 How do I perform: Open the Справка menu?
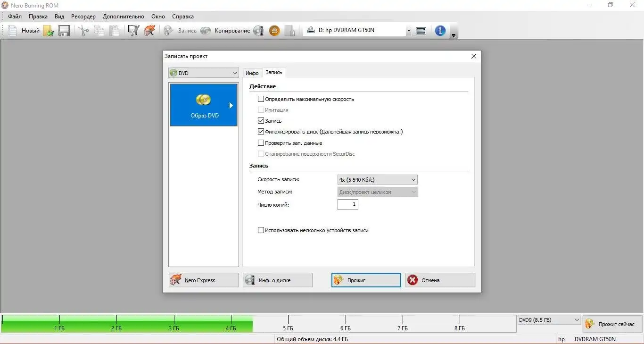click(183, 17)
